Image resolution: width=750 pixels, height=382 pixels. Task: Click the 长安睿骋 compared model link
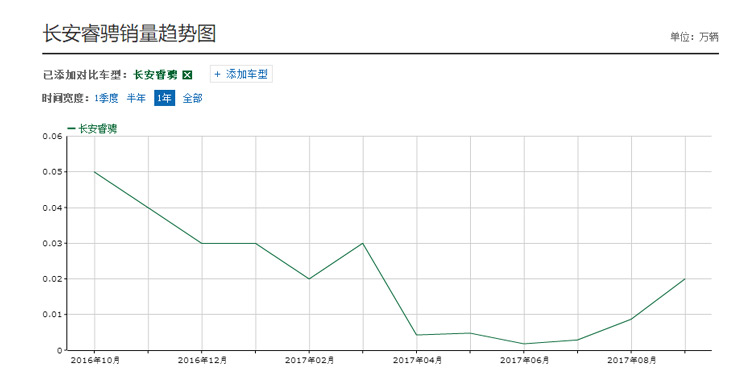155,75
